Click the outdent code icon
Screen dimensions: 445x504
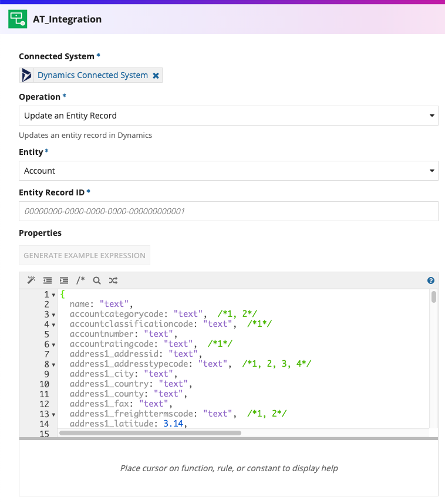click(x=48, y=280)
